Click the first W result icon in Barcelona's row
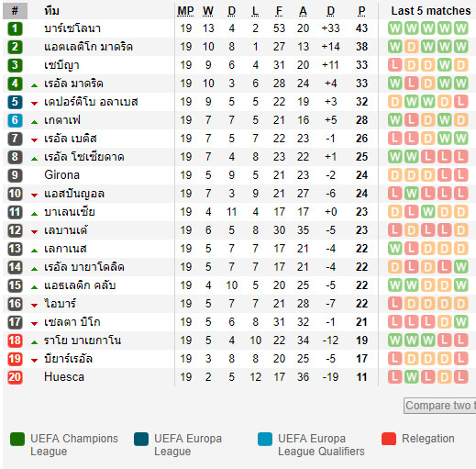This screenshot has width=476, height=469. [394, 28]
